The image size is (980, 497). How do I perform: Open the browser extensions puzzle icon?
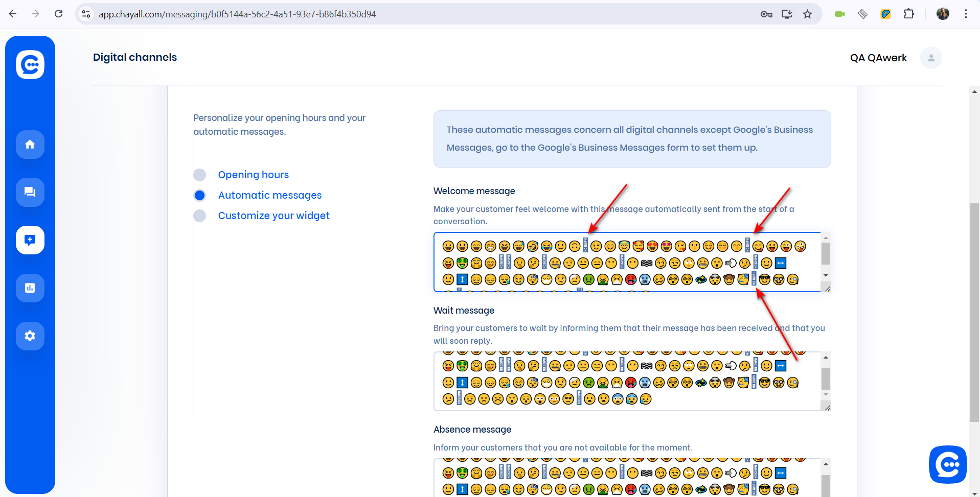(x=909, y=14)
